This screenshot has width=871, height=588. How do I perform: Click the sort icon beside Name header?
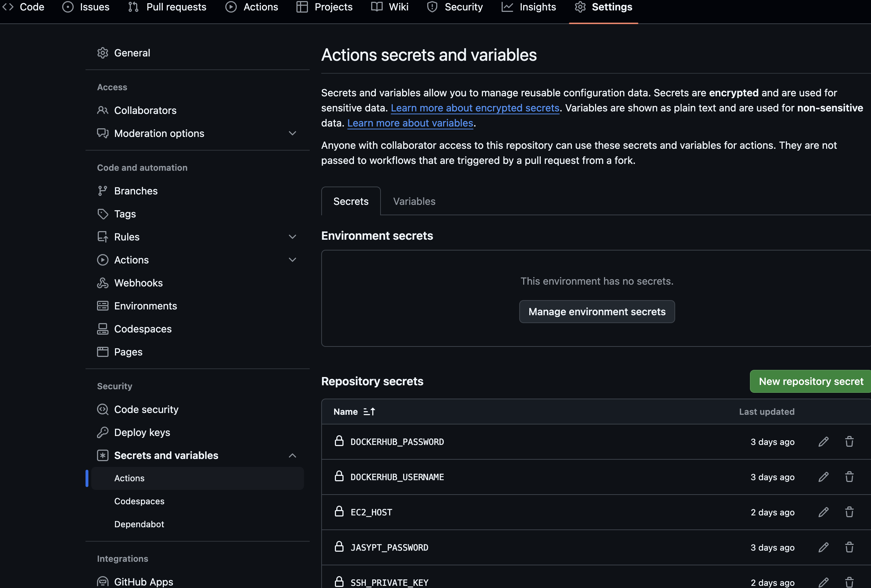(369, 412)
